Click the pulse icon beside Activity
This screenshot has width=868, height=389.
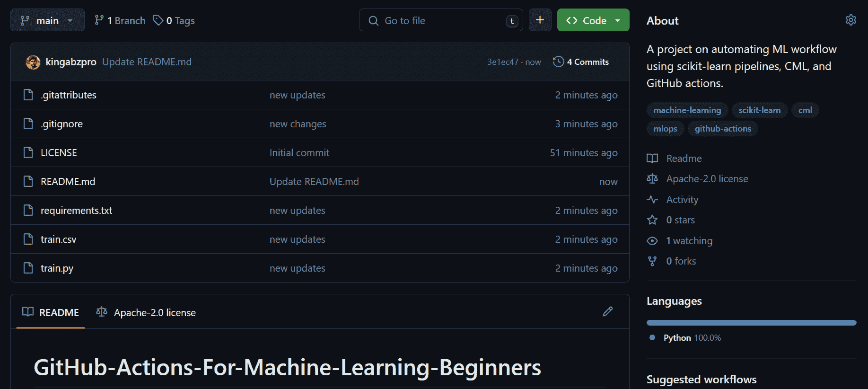click(x=652, y=200)
